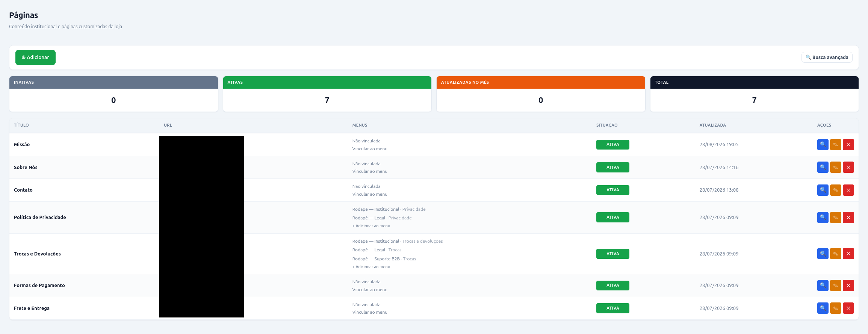The width and height of the screenshot is (868, 334).
Task: Delete Trocas e Devoluções page
Action: tap(848, 254)
